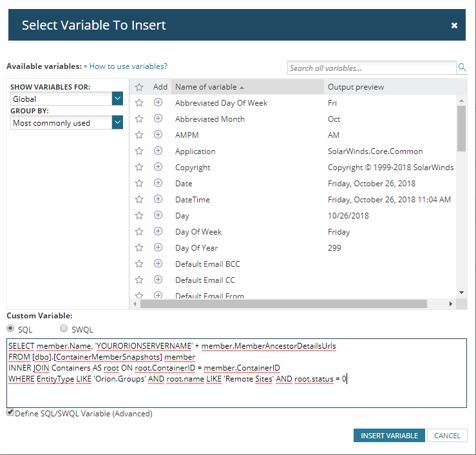This screenshot has height=455, width=476.
Task: Click the Add column header
Action: (160, 87)
